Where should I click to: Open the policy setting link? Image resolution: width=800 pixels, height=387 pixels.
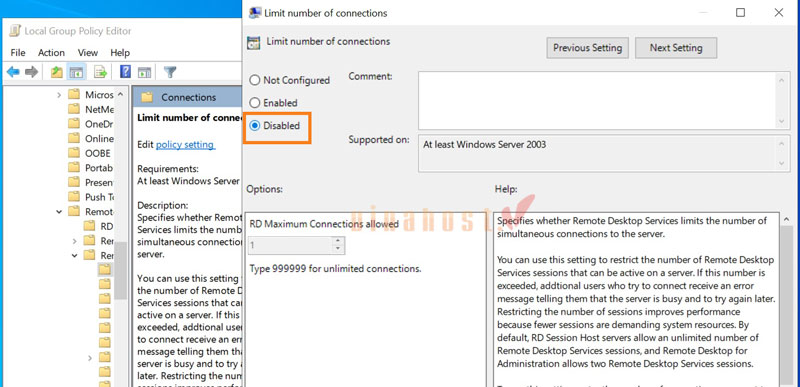point(185,144)
